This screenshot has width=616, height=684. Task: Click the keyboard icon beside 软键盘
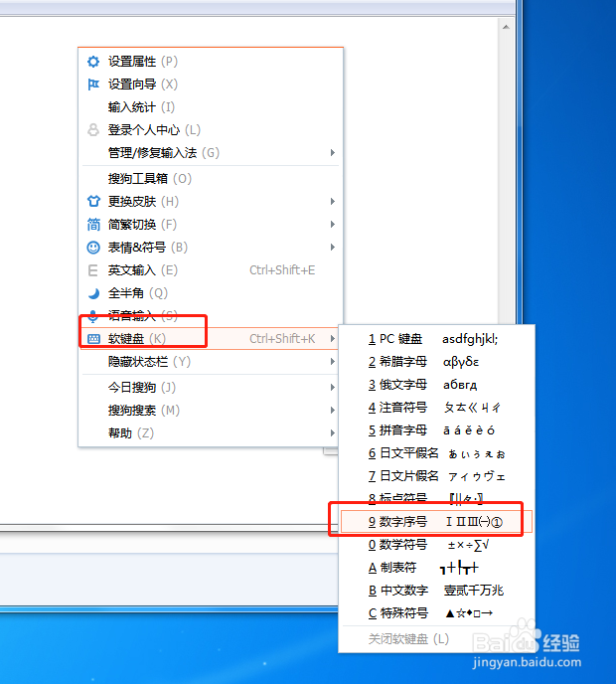click(x=93, y=339)
